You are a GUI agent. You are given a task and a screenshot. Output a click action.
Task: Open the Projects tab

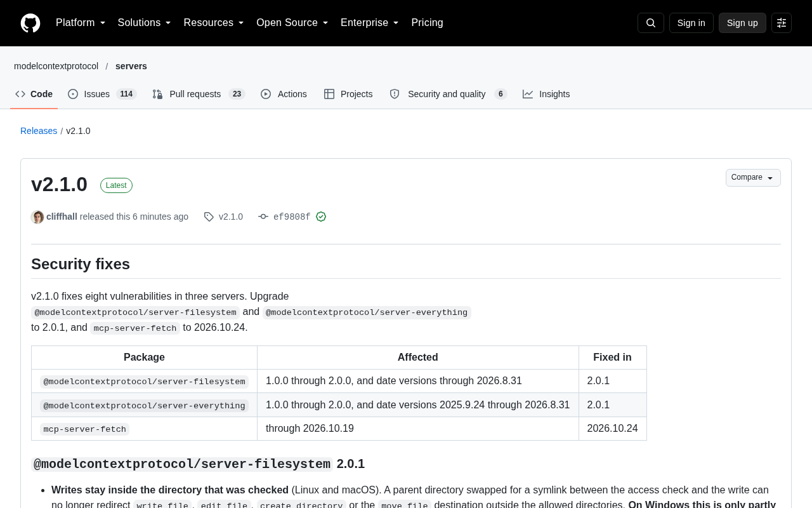tap(348, 94)
